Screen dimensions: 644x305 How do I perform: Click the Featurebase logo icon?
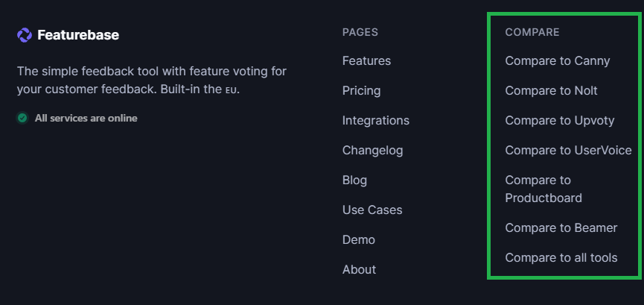click(24, 35)
